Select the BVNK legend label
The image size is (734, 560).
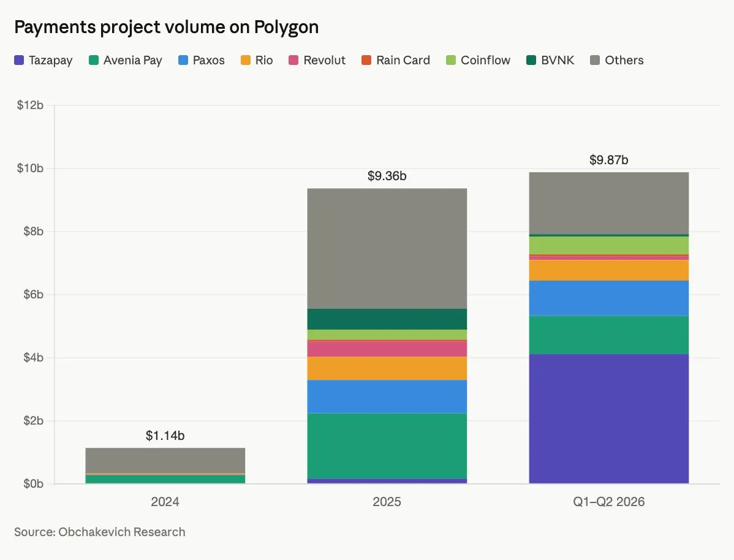click(x=558, y=61)
